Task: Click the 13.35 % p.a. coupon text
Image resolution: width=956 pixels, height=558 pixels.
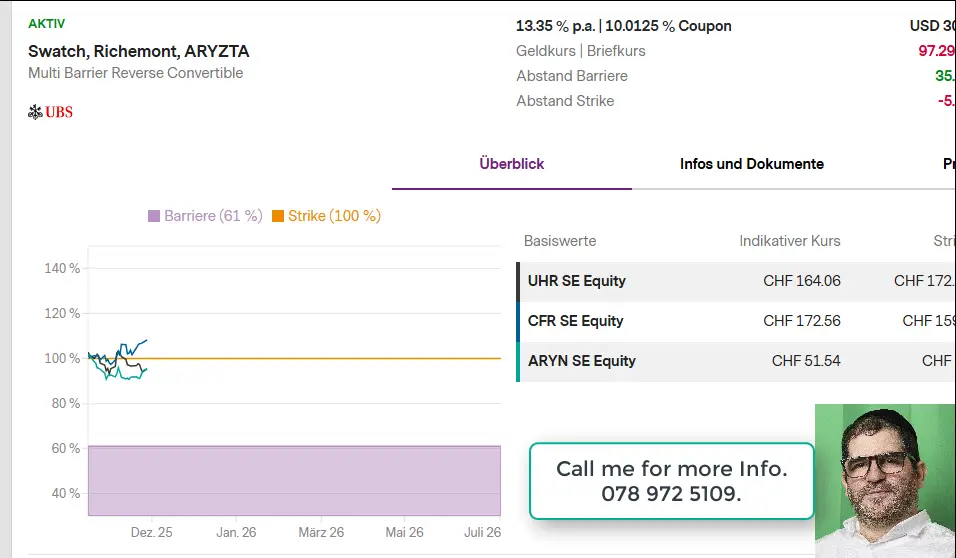Action: 624,26
